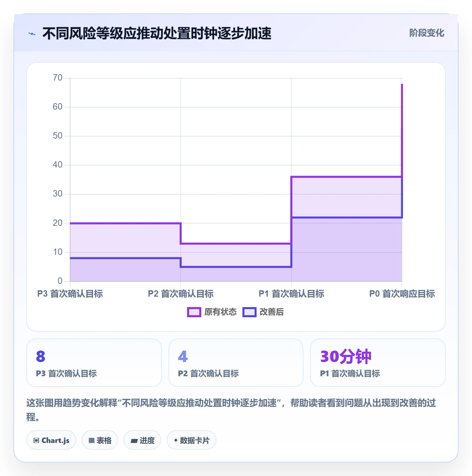Click the 30 y-axis tick label
This screenshot has width=472, height=476.
pyautogui.click(x=58, y=194)
